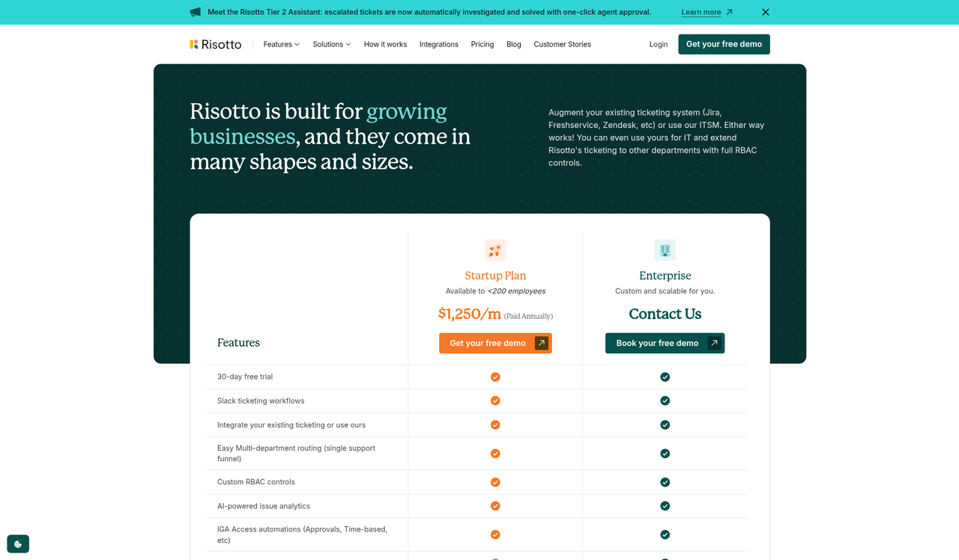Image resolution: width=959 pixels, height=560 pixels.
Task: Click the Features table heading
Action: click(x=238, y=343)
